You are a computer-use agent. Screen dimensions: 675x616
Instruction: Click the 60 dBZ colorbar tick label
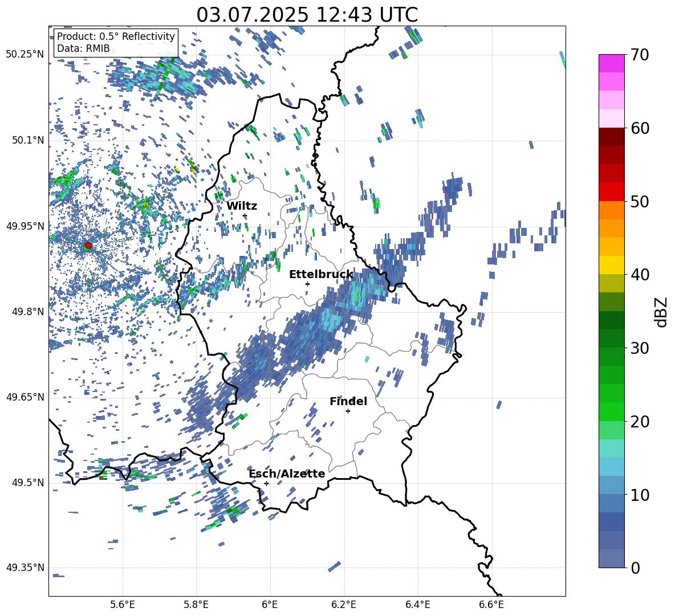[639, 128]
